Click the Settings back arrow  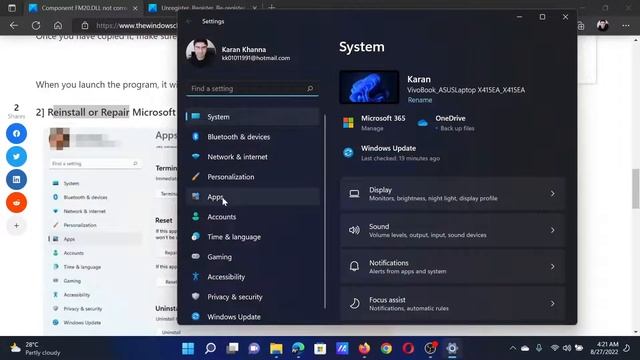click(189, 21)
